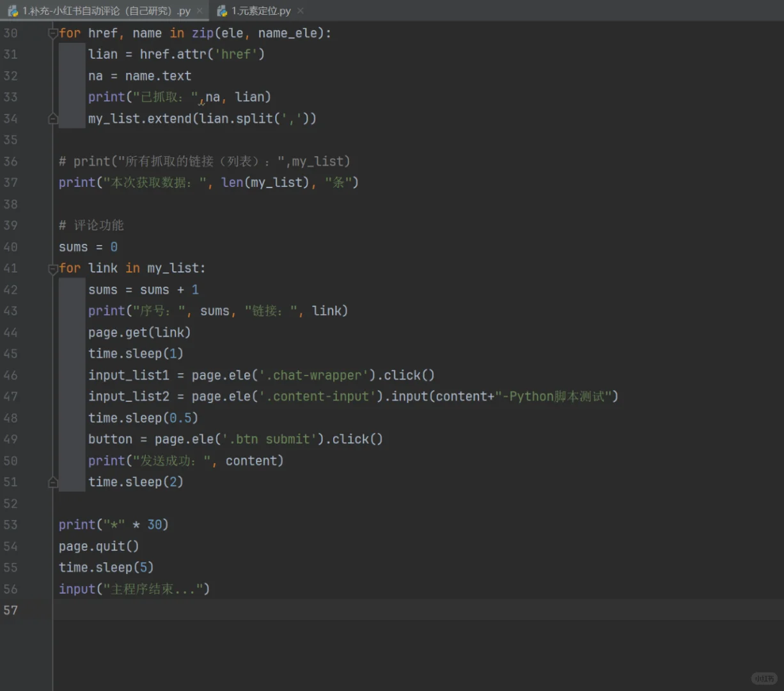784x691 pixels.
Task: Click 'time.sleep(5)' at line 55
Action: 106,568
